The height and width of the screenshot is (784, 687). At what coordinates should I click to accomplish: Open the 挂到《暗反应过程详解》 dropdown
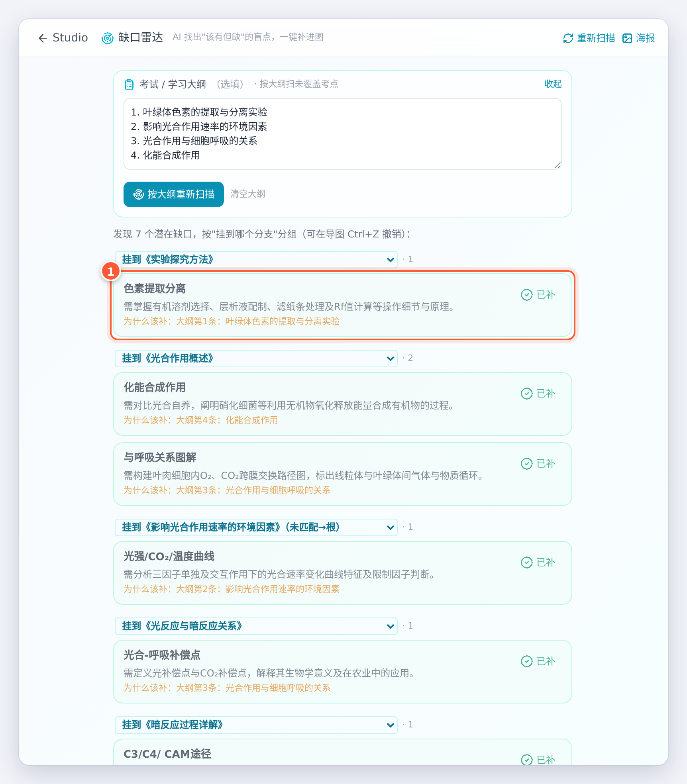point(256,725)
